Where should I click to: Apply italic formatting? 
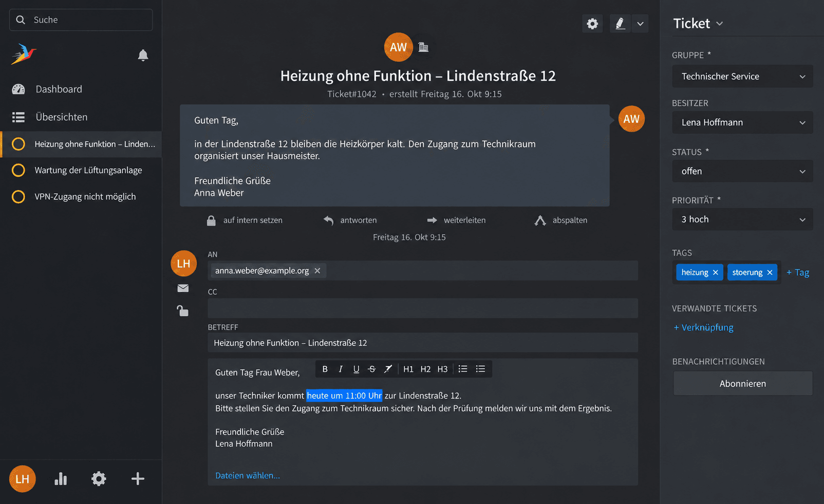(x=340, y=369)
